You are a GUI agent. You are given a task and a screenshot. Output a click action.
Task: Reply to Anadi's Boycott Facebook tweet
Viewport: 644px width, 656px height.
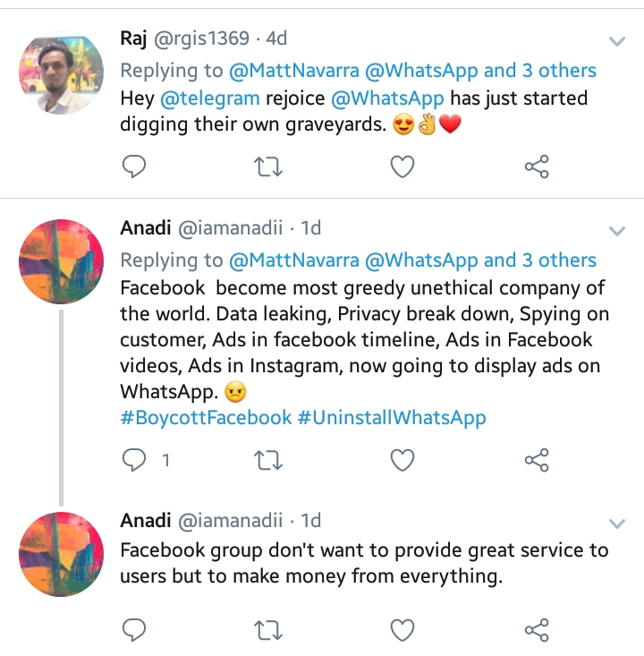[x=133, y=460]
